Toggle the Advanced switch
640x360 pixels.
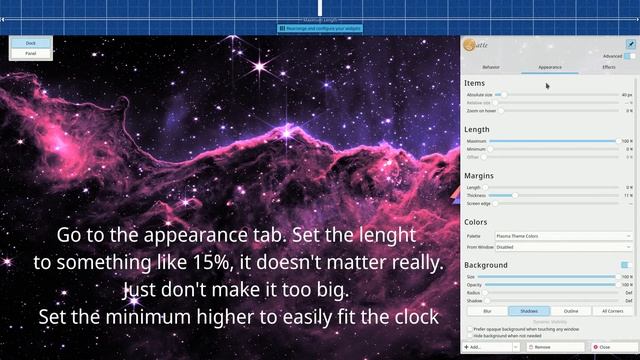[629, 56]
